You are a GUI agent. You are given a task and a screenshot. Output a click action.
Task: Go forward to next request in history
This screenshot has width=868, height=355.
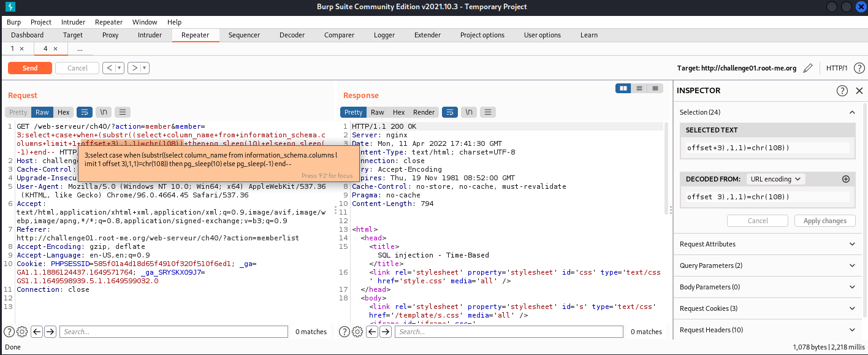[134, 68]
